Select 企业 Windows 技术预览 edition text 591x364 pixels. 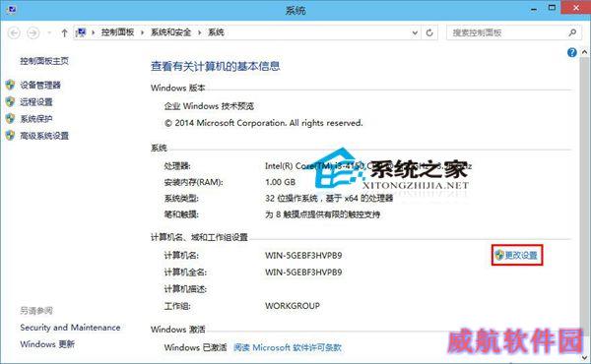209,106
